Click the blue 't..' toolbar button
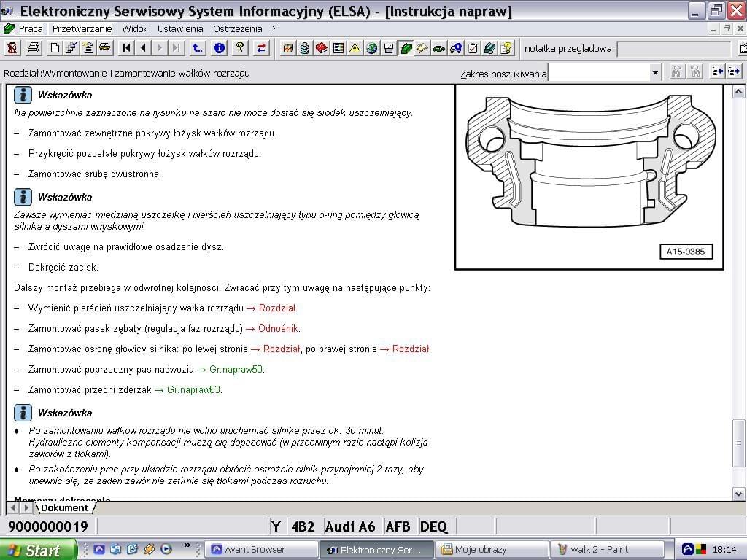 197,47
